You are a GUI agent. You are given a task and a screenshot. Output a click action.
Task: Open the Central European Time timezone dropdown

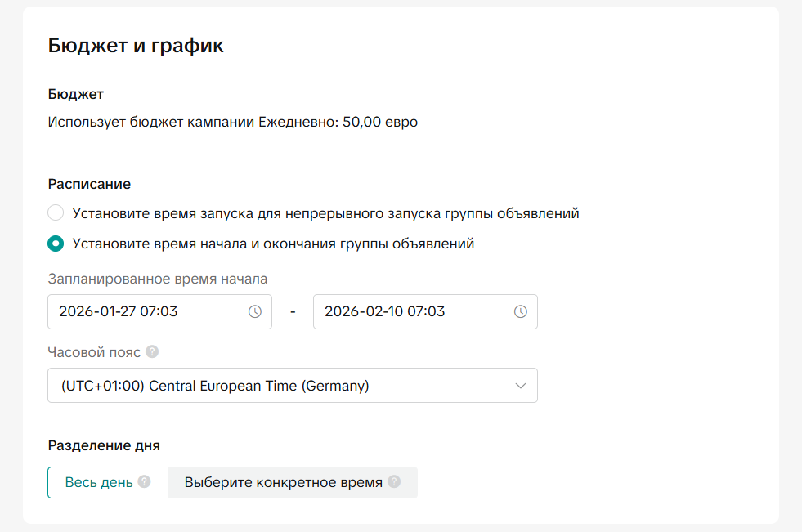coord(292,386)
